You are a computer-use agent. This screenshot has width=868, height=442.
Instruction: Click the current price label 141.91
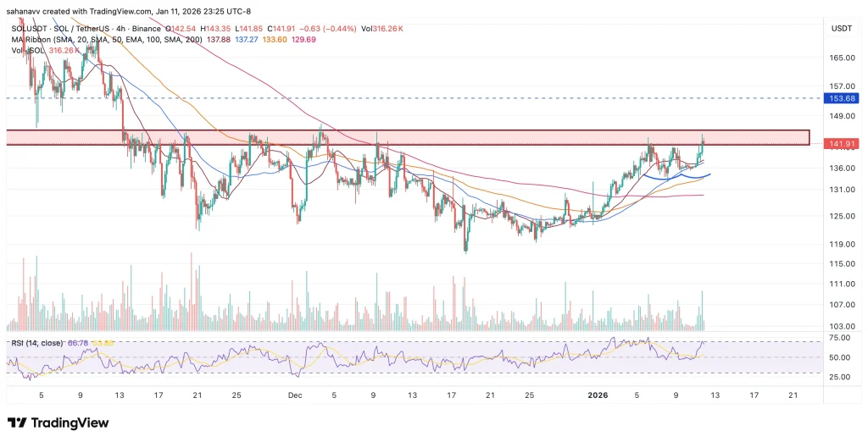(841, 144)
